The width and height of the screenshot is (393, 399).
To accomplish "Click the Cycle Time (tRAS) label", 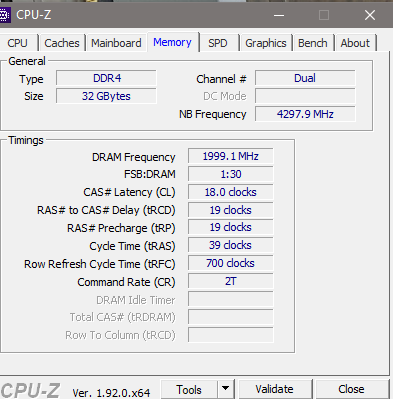I will pyautogui.click(x=132, y=246).
